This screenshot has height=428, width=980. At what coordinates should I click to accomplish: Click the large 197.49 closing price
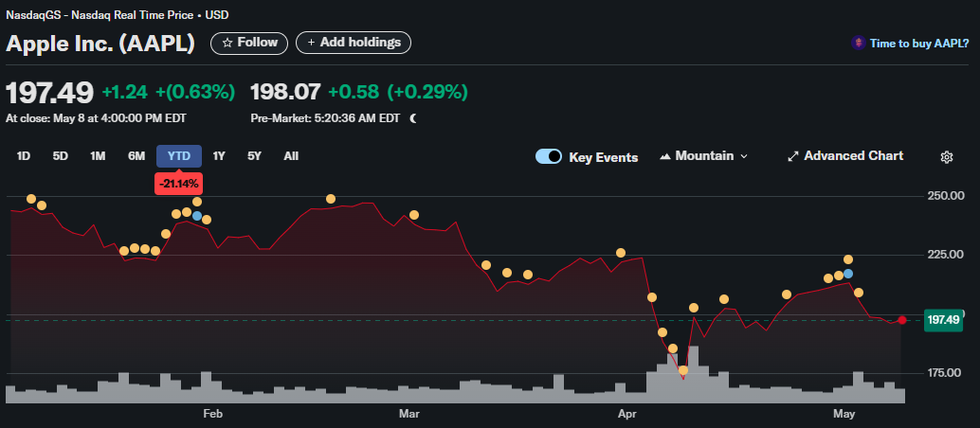(50, 93)
